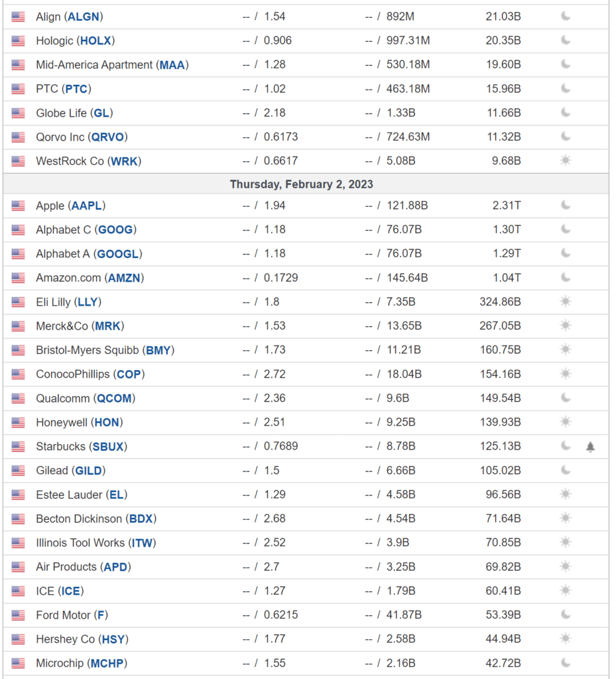Open the GOOGL ticker link
This screenshot has width=616, height=679.
[118, 253]
